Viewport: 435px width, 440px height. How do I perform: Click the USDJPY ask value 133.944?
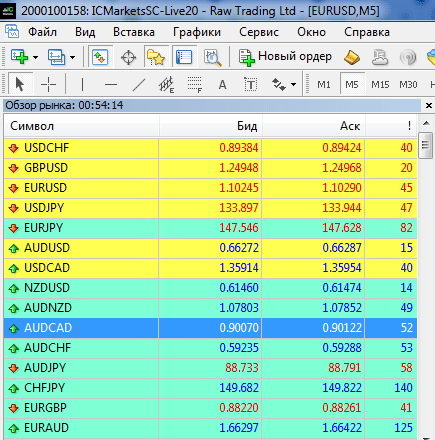(x=342, y=208)
